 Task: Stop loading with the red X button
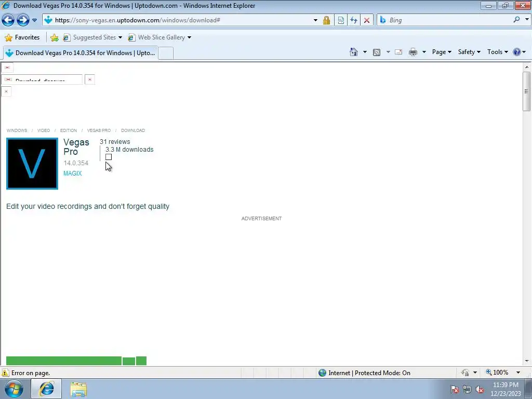pos(366,20)
